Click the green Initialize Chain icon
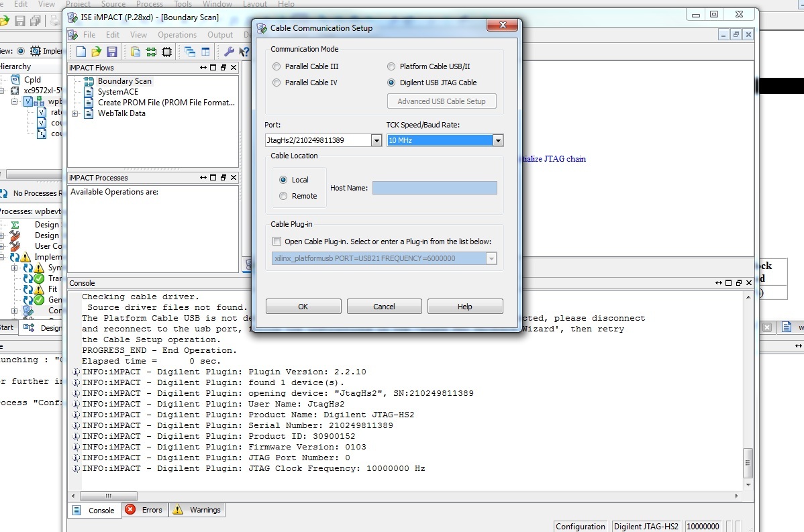Screen dimensions: 804x532 pyautogui.click(x=151, y=51)
